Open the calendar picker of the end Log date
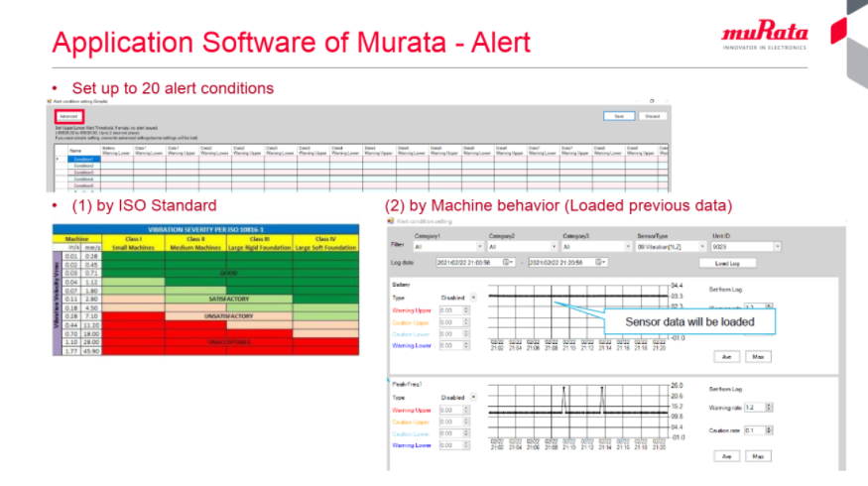 (x=600, y=263)
